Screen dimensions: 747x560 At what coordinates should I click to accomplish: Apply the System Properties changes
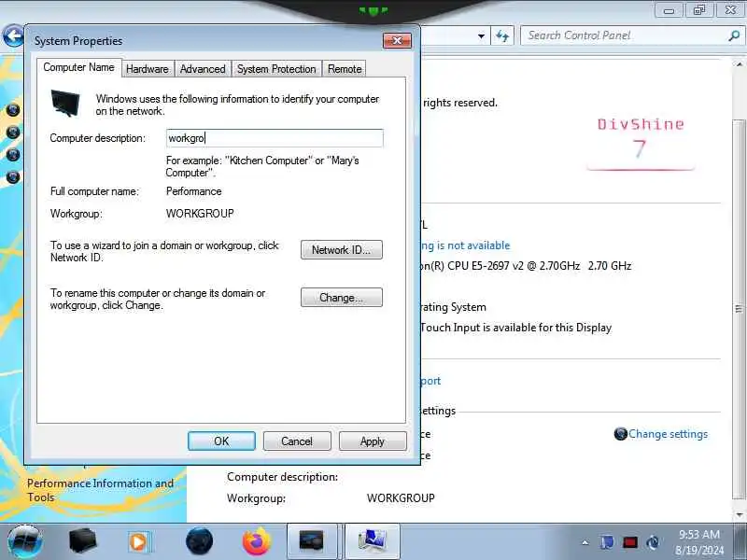click(x=373, y=441)
